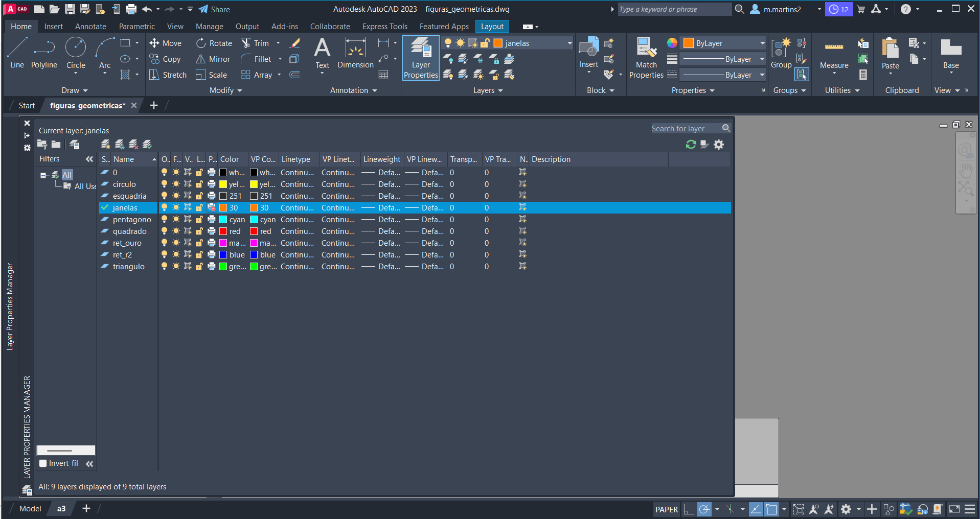Expand the Annotation panel
980x519 pixels.
click(x=354, y=90)
